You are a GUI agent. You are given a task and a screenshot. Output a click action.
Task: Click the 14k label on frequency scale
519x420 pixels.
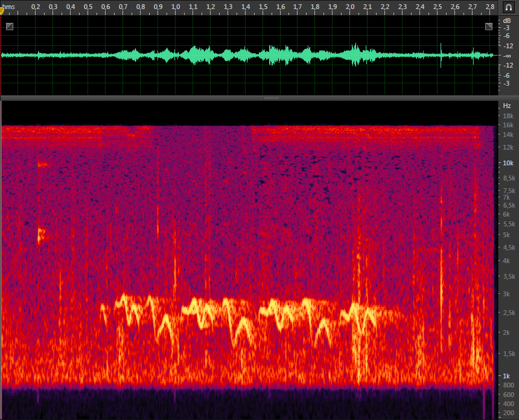[x=508, y=135]
